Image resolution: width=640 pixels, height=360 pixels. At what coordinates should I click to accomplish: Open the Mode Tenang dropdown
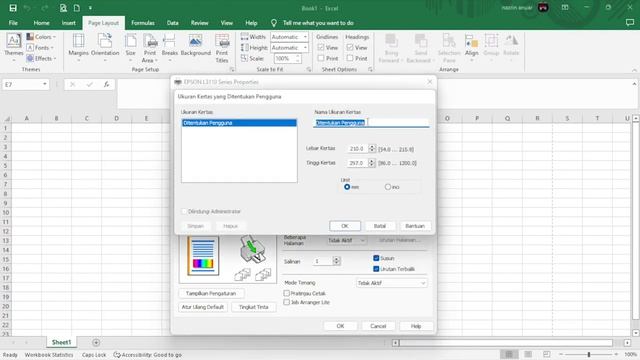[x=391, y=283]
